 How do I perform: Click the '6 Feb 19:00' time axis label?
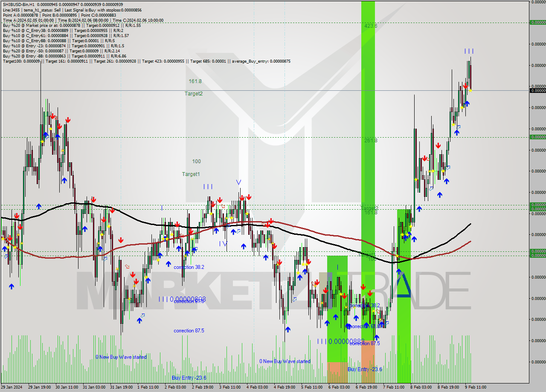click(366, 387)
